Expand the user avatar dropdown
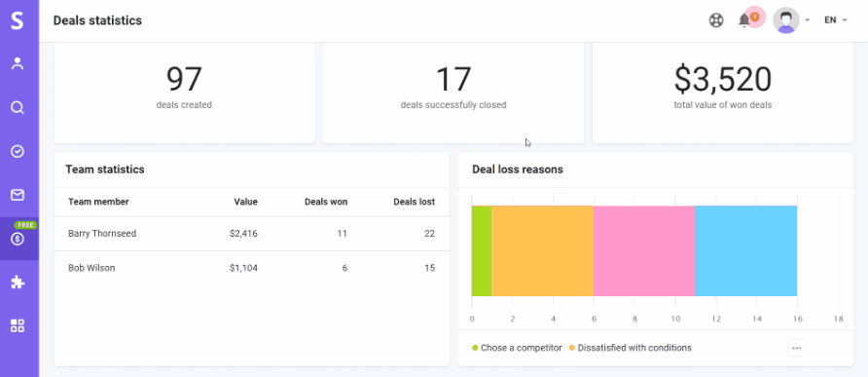The width and height of the screenshot is (868, 377). click(x=791, y=20)
